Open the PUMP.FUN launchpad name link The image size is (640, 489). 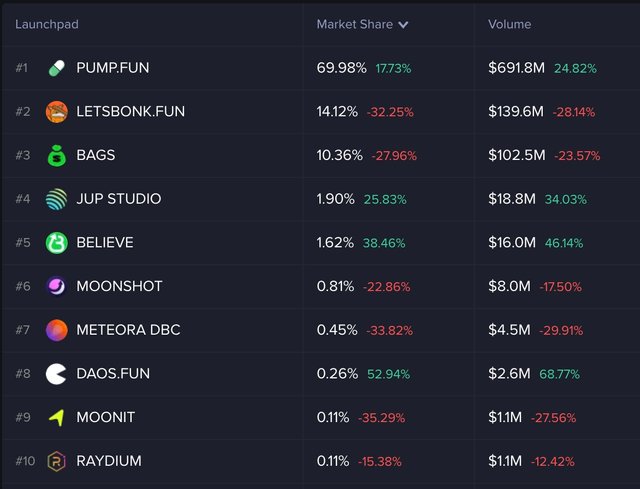113,68
